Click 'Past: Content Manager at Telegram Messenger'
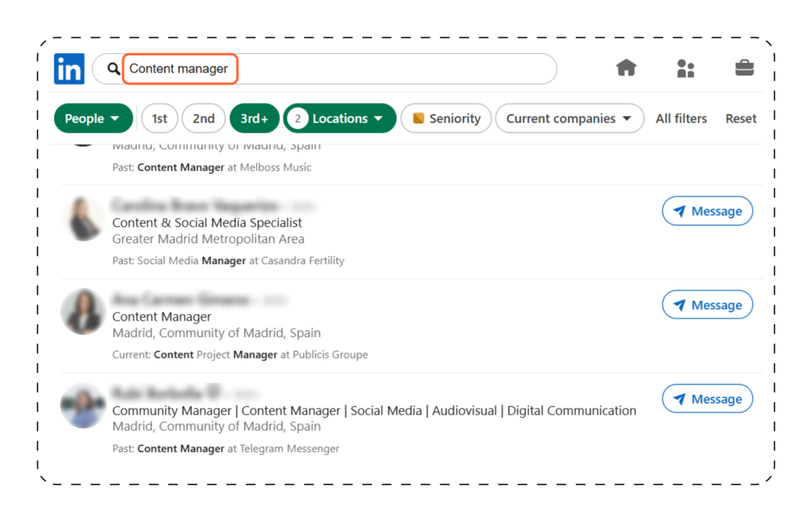 pos(226,448)
